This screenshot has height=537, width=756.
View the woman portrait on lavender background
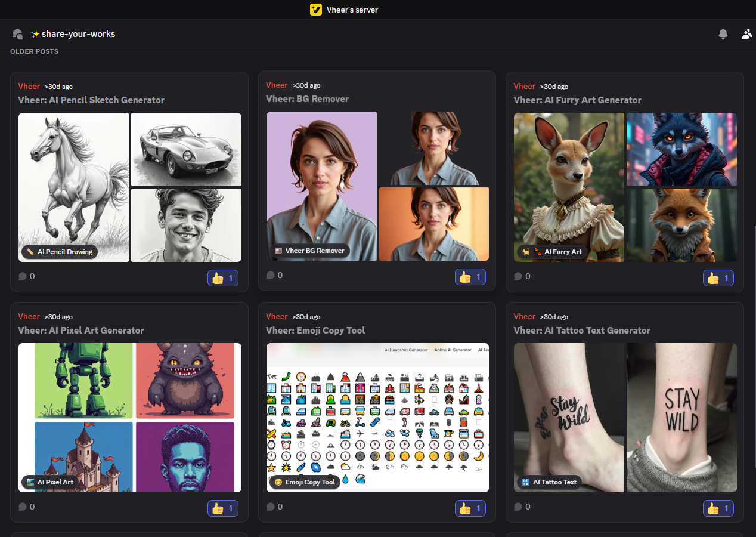pos(321,186)
